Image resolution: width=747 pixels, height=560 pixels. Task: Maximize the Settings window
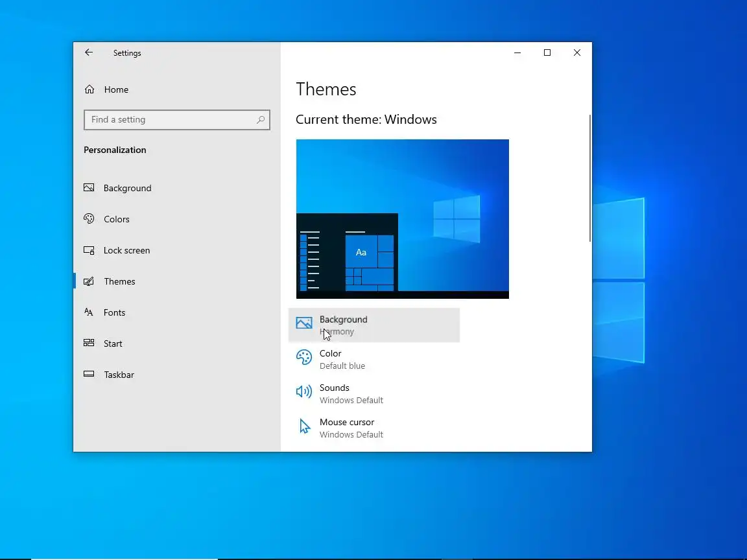547,53
